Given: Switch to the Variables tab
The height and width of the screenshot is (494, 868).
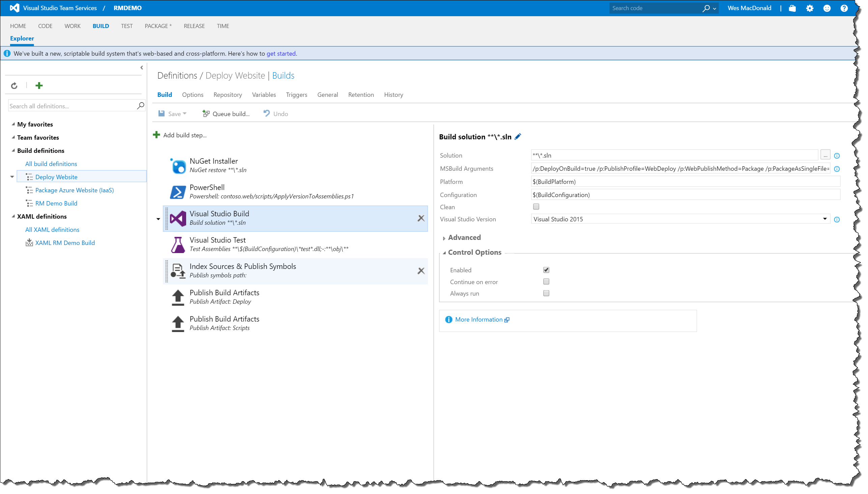Looking at the screenshot, I should pyautogui.click(x=264, y=95).
